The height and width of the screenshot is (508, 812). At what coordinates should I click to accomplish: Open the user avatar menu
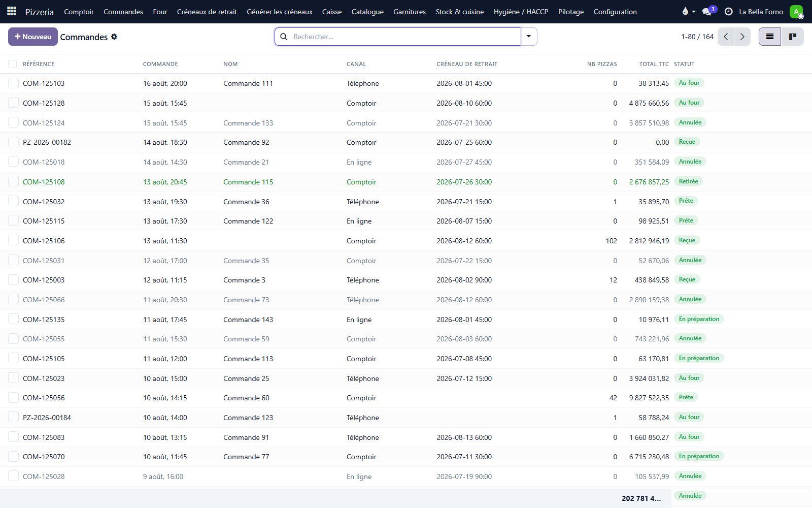pos(796,12)
